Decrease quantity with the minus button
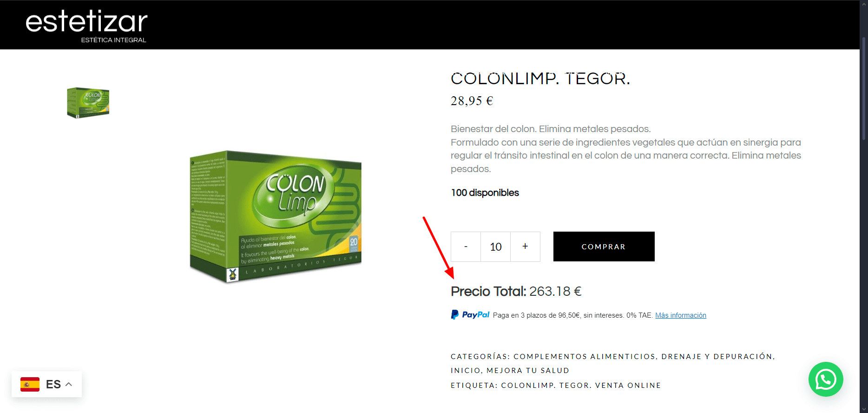 pyautogui.click(x=466, y=246)
